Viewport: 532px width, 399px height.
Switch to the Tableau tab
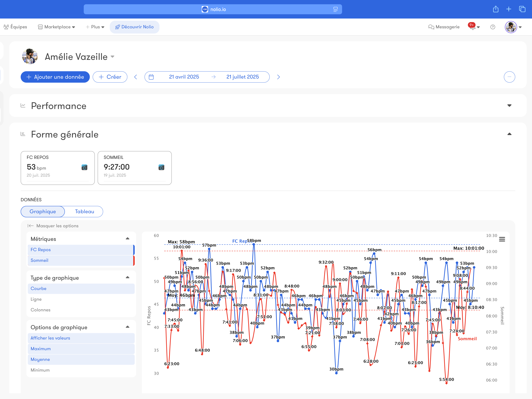(x=84, y=212)
